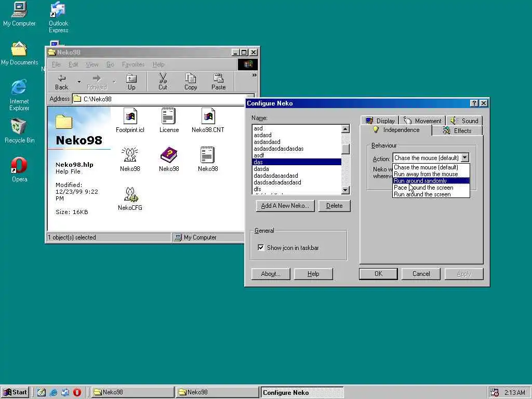Click the Cut scissors toolbar button
Viewport: 532px width, 399px height.
point(163,82)
